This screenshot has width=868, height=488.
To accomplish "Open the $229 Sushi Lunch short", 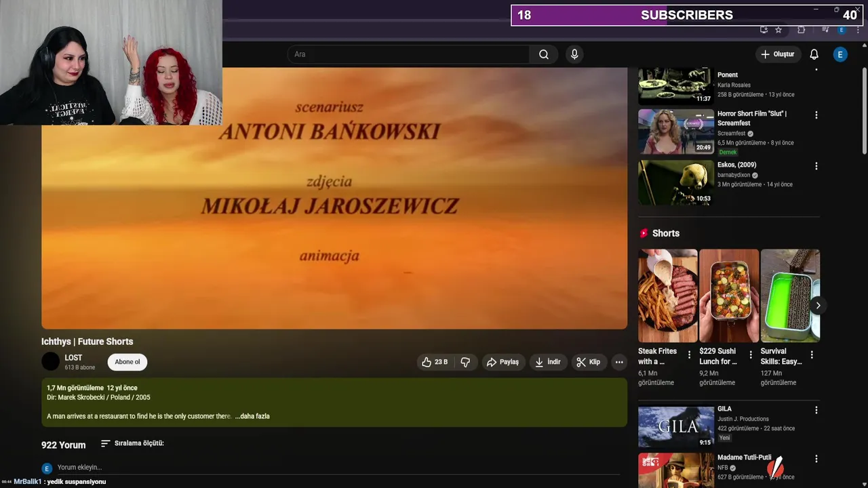I will pos(729,296).
